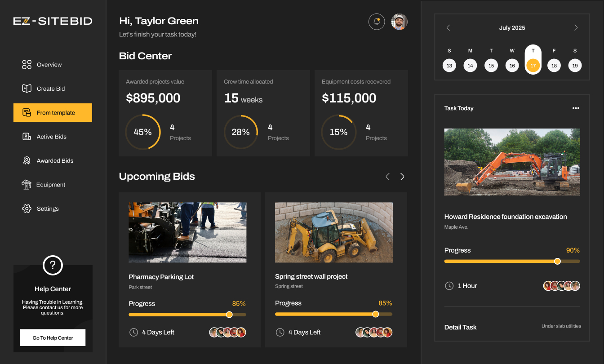Viewport: 604px width, 364px height.
Task: Select the From template menu item
Action: (x=53, y=113)
